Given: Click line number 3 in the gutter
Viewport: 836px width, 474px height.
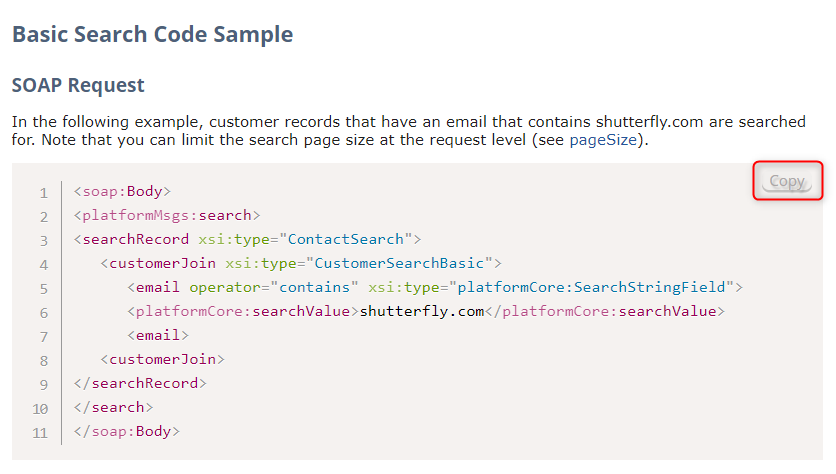Looking at the screenshot, I should coord(44,240).
